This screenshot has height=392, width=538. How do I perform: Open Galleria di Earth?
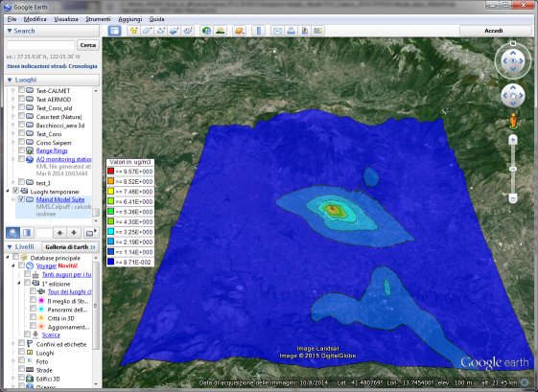click(70, 247)
